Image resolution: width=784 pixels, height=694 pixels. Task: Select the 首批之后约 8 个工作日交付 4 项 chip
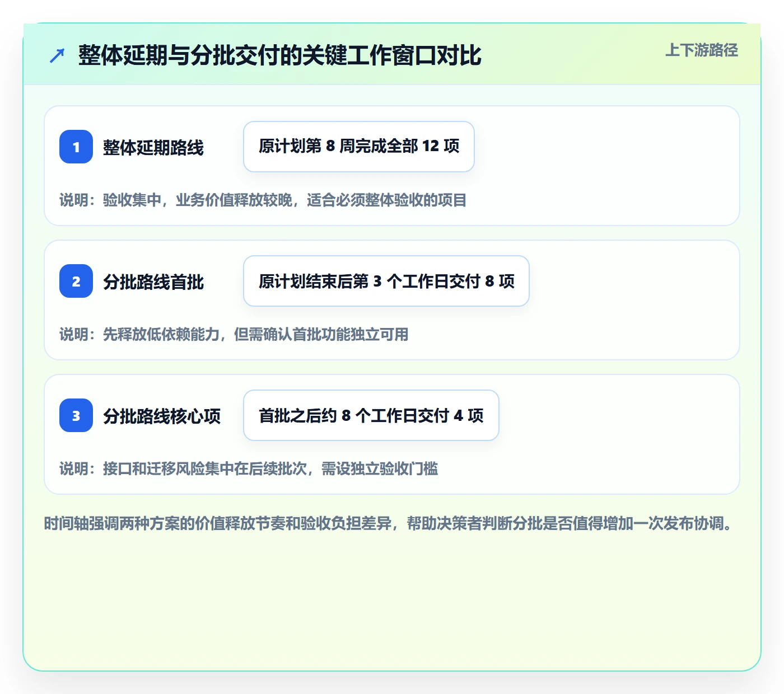(x=371, y=415)
